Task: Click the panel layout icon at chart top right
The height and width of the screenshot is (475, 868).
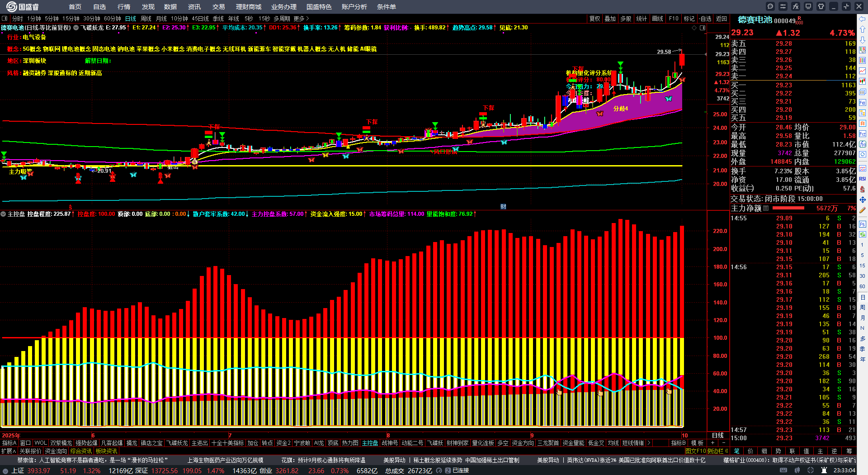Action: pos(703,28)
